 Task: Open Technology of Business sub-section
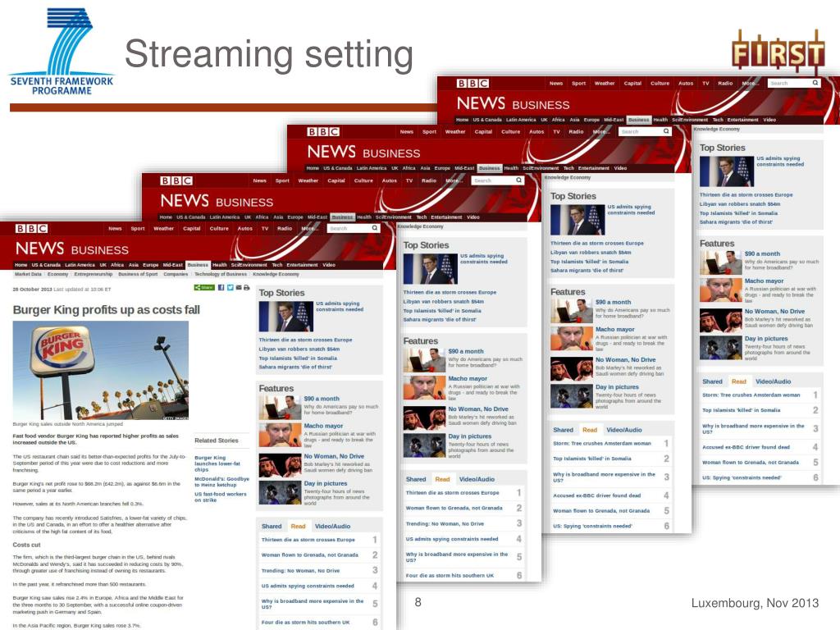click(x=220, y=274)
